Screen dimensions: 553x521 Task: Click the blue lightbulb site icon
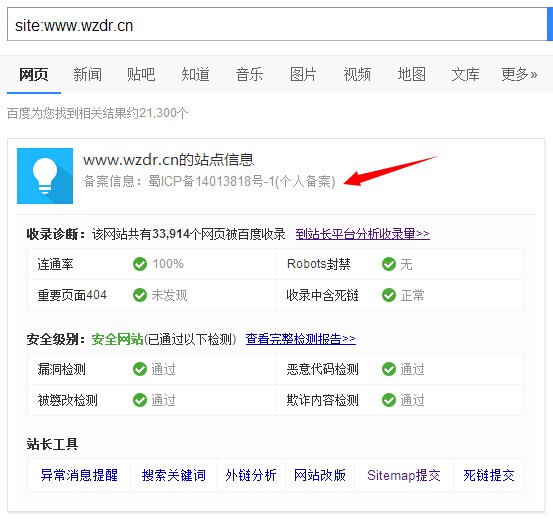(45, 176)
